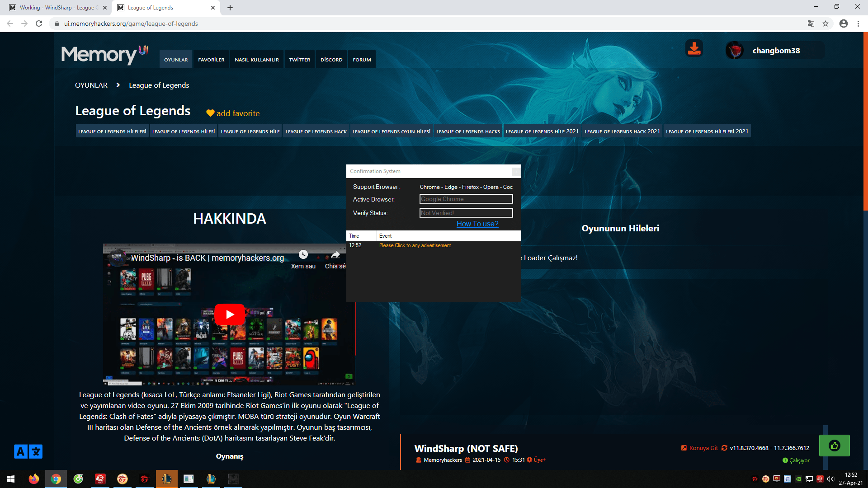868x488 pixels.
Task: Open the orange League of Legends taskbar icon
Action: click(167, 479)
